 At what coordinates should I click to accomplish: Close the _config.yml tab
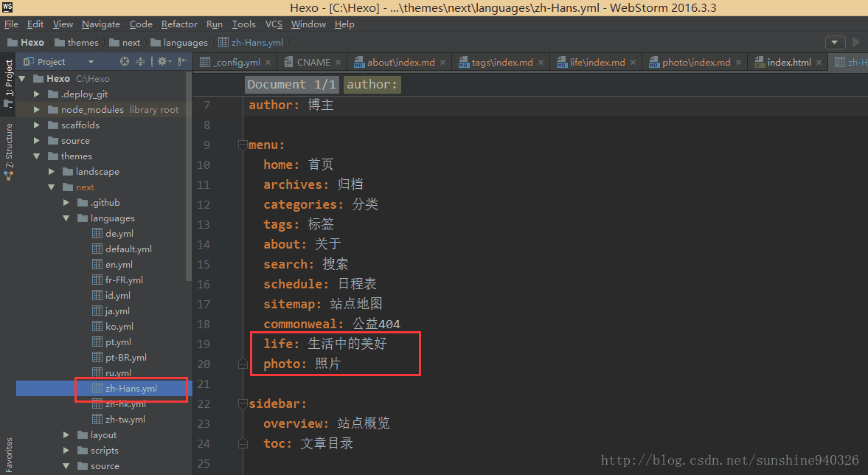coord(268,63)
